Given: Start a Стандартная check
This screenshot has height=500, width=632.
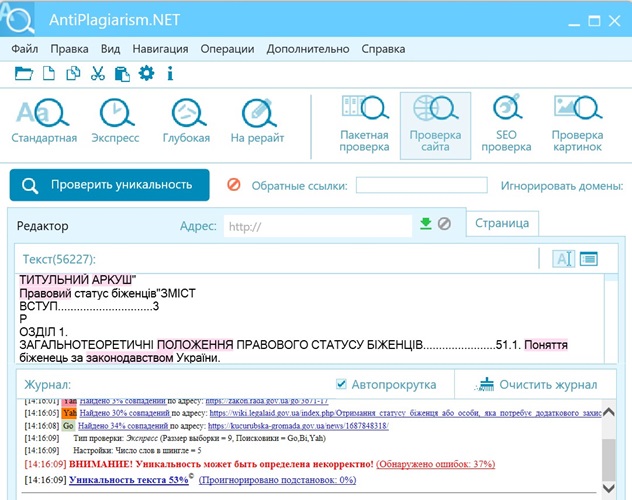Looking at the screenshot, I should [x=44, y=121].
